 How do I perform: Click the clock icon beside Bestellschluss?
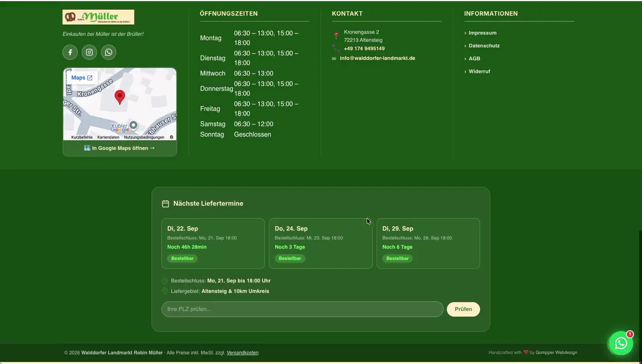coord(165,281)
